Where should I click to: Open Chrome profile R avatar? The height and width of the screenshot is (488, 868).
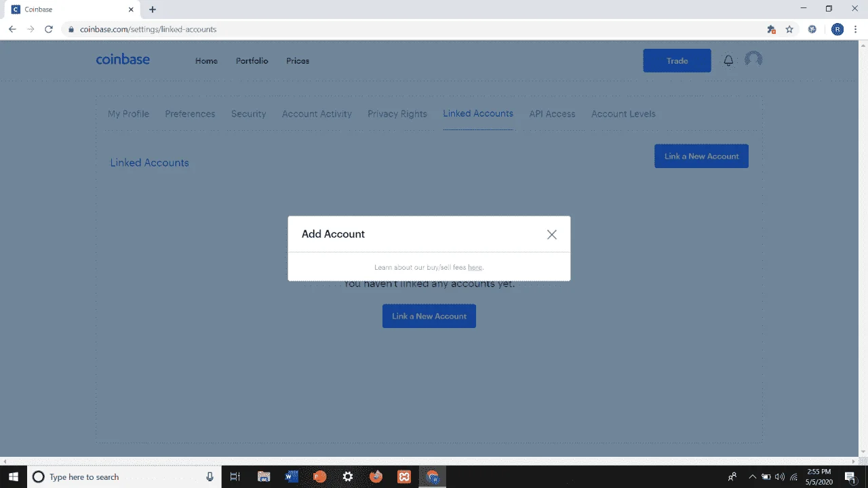tap(837, 29)
